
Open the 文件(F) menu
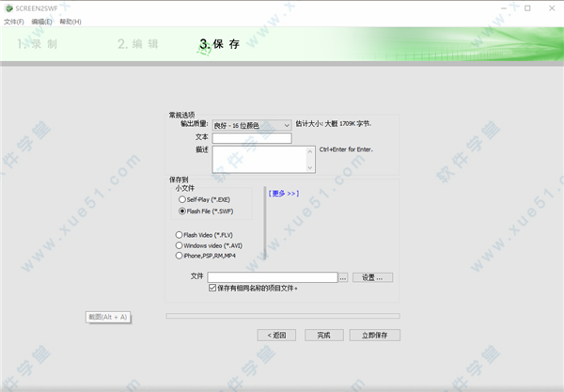click(x=14, y=21)
